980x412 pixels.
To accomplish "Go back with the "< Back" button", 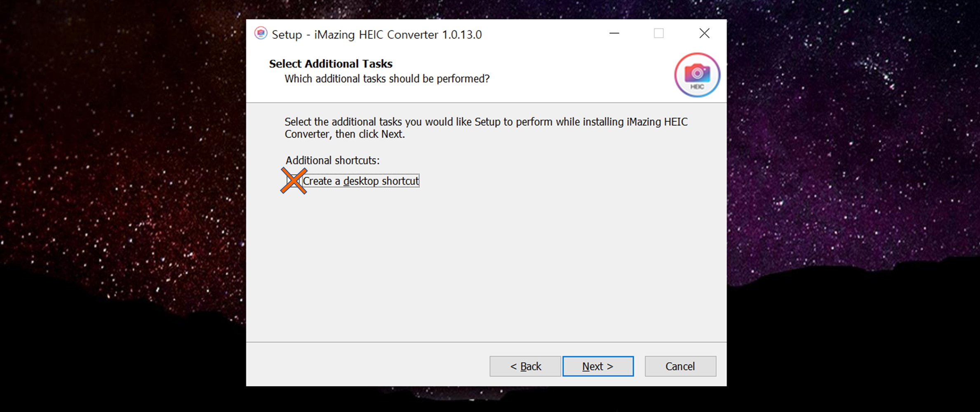I will click(x=525, y=366).
